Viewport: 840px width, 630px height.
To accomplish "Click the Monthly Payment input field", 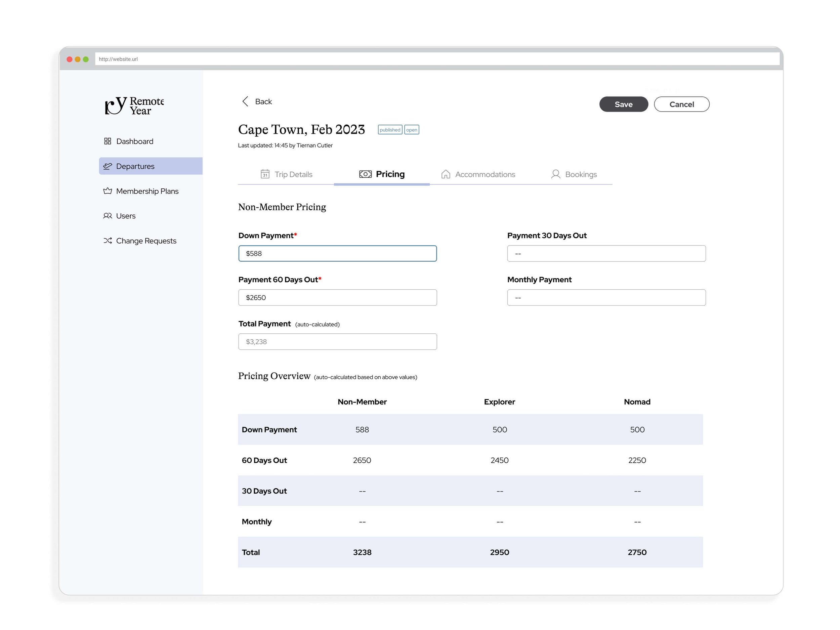I will tap(606, 297).
